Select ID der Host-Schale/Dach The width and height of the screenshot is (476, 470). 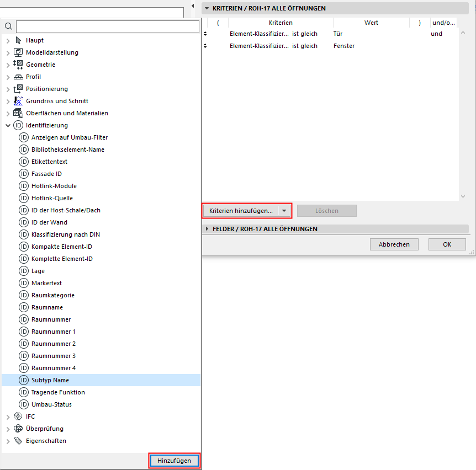click(x=66, y=210)
